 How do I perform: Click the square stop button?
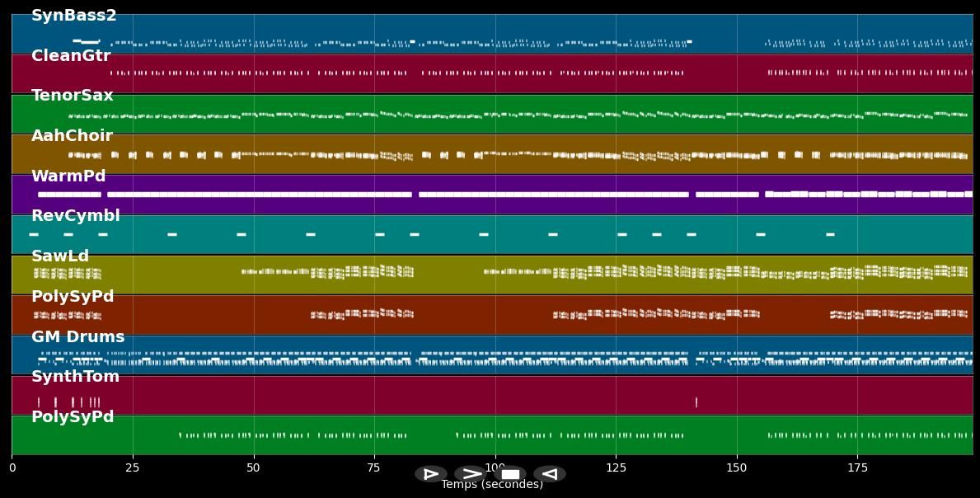(510, 474)
